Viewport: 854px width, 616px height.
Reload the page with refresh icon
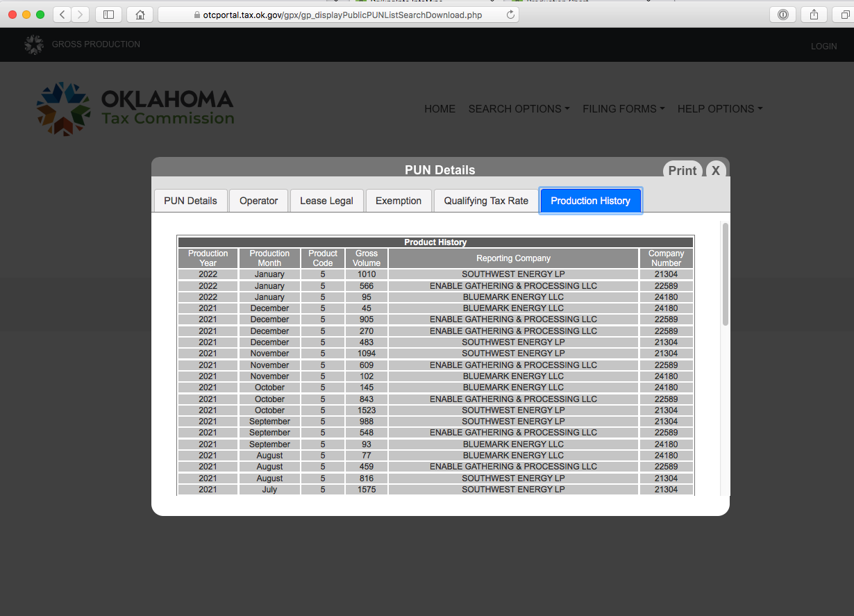pyautogui.click(x=512, y=15)
